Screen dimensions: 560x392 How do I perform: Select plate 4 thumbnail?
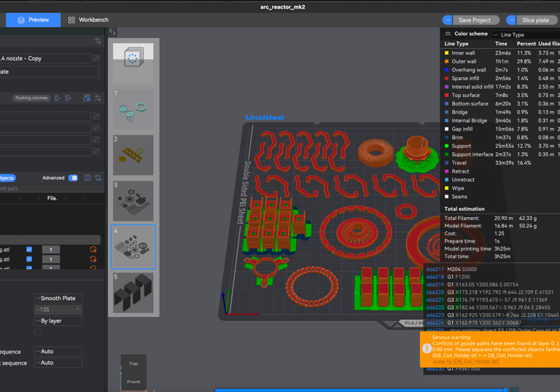coord(133,247)
